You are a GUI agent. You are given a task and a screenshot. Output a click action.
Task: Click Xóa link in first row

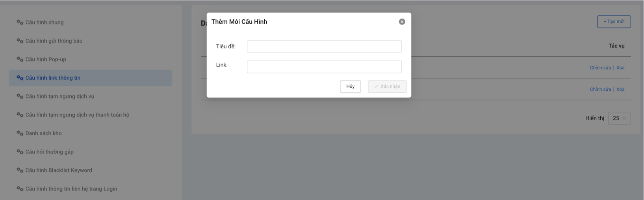620,68
